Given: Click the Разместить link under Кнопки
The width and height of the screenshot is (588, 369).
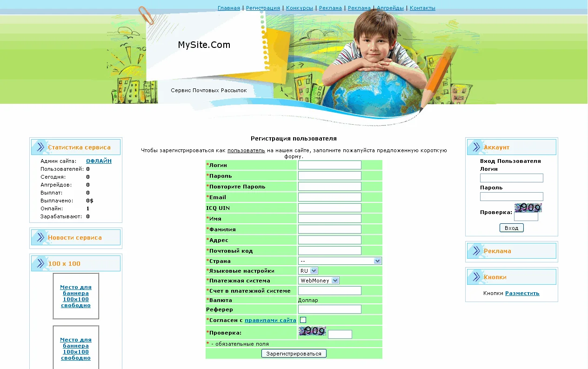Looking at the screenshot, I should tap(522, 293).
